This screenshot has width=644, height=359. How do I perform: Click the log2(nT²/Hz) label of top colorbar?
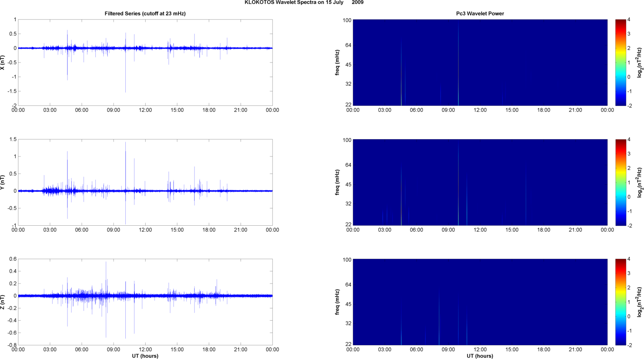pos(640,62)
